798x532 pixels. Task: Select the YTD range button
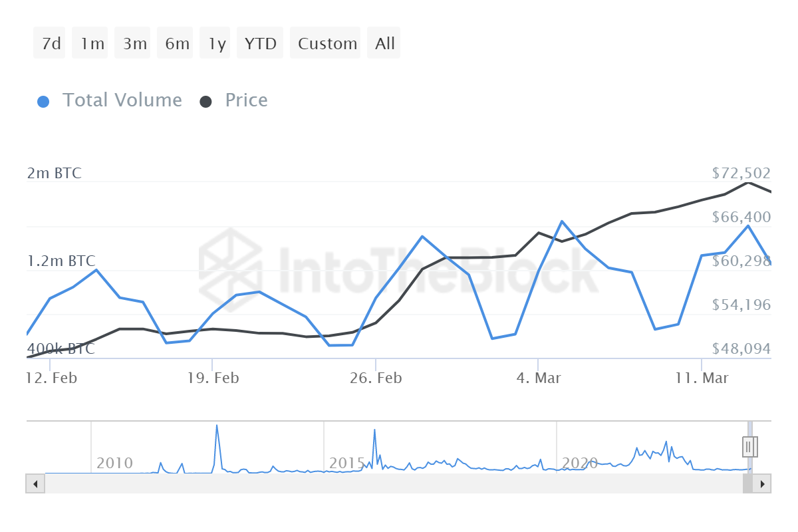260,44
